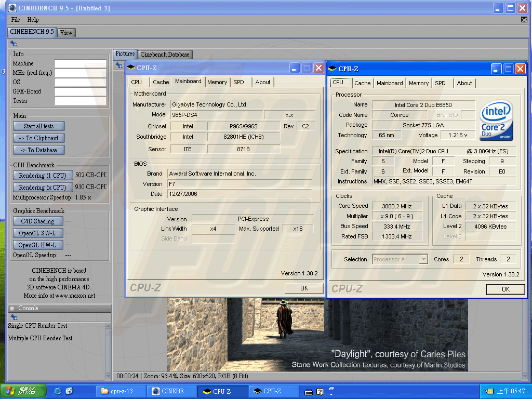The image size is (532, 399).
Task: Open the About tab in the left CPU-Z window
Action: click(x=263, y=82)
